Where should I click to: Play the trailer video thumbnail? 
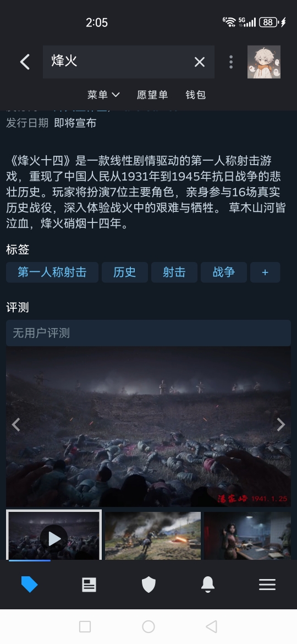point(54,535)
